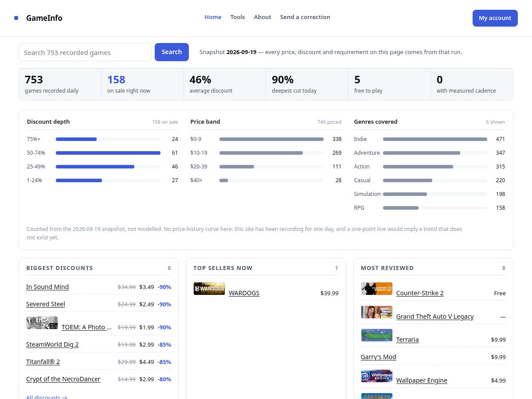Click the 46% average discount stat

pyautogui.click(x=225, y=84)
